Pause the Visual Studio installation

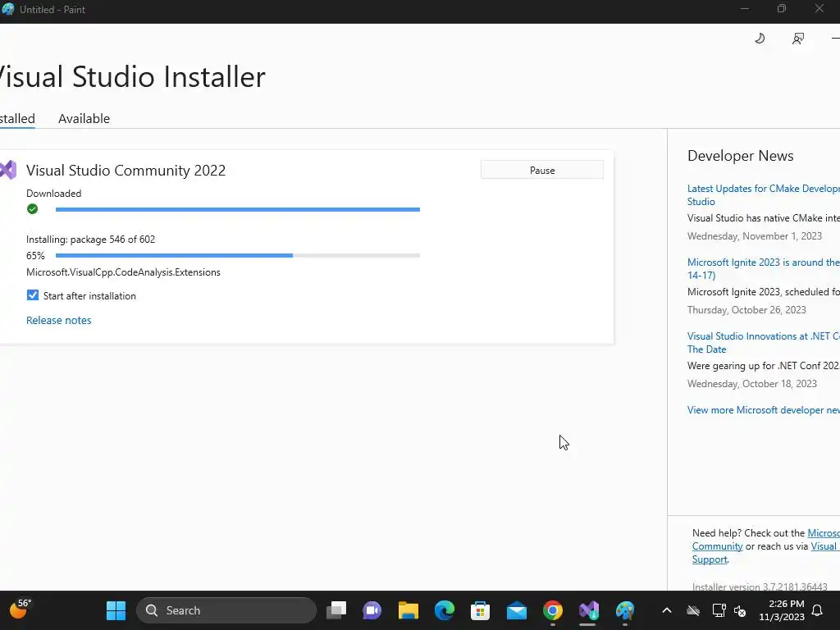(542, 170)
